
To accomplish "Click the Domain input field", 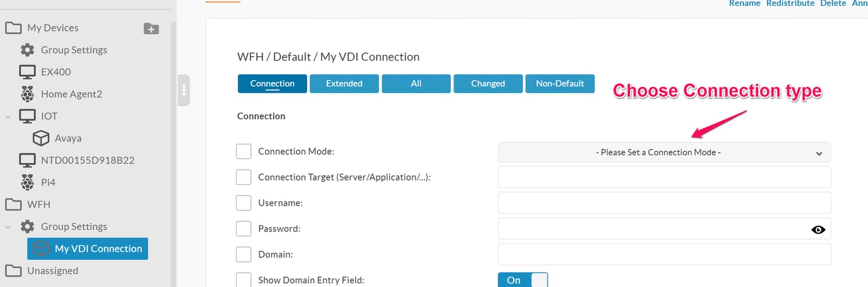I will click(x=664, y=254).
